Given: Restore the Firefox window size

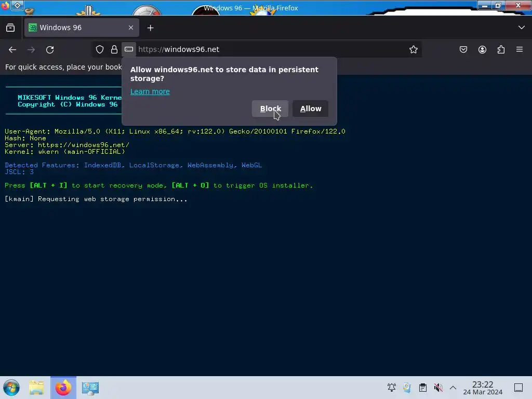Looking at the screenshot, I should pos(498,5).
